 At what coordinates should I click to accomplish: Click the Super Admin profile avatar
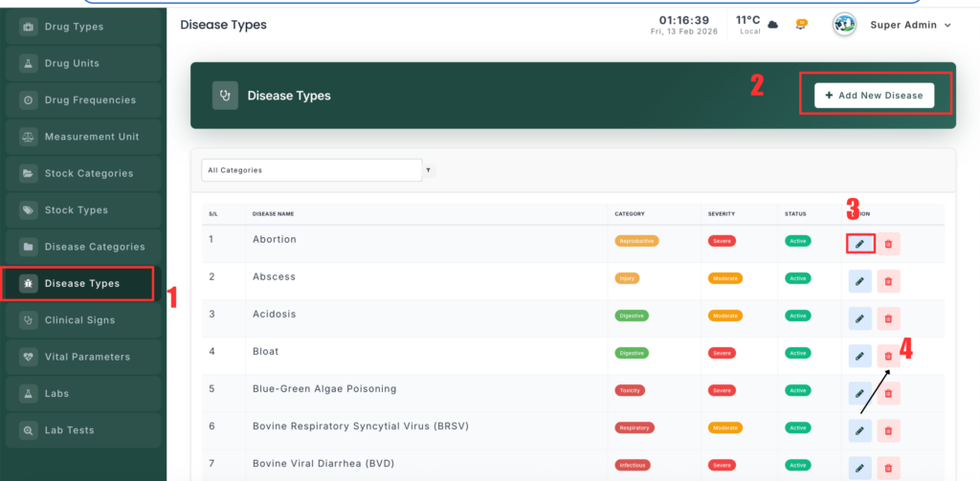pyautogui.click(x=844, y=25)
